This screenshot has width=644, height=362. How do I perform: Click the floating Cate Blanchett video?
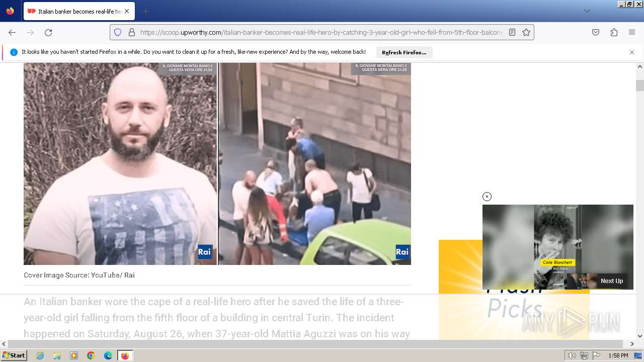click(x=557, y=247)
